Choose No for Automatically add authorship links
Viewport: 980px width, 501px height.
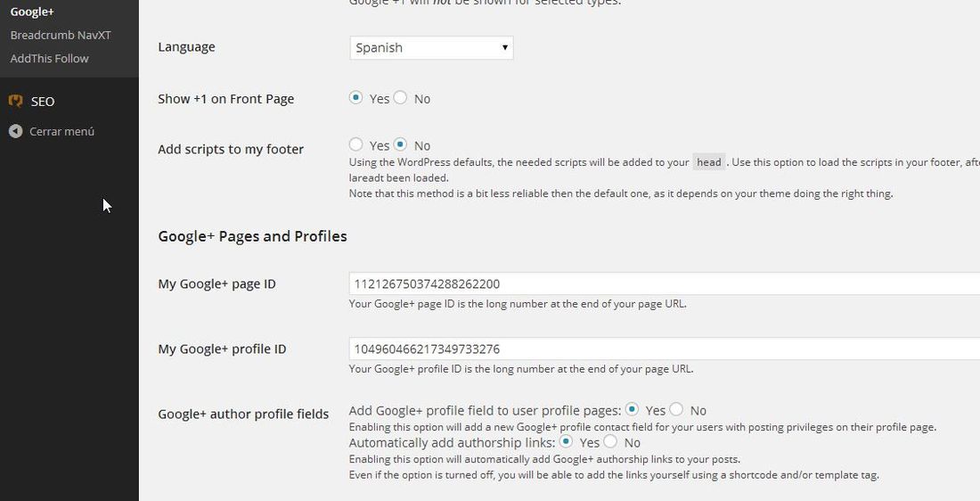[x=610, y=441]
